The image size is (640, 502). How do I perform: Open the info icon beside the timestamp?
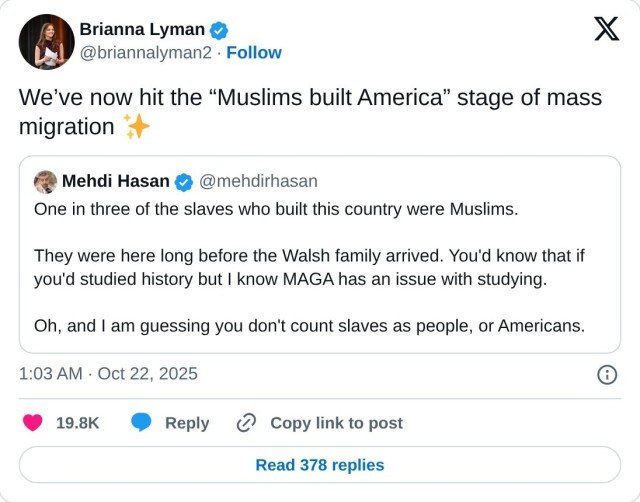click(606, 374)
